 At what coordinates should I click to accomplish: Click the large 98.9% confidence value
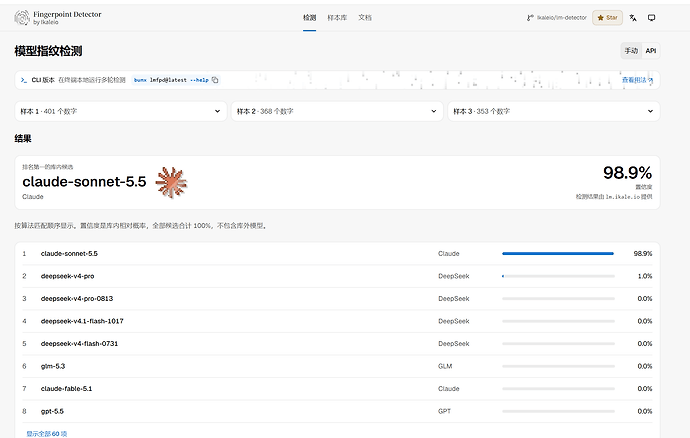(x=627, y=173)
